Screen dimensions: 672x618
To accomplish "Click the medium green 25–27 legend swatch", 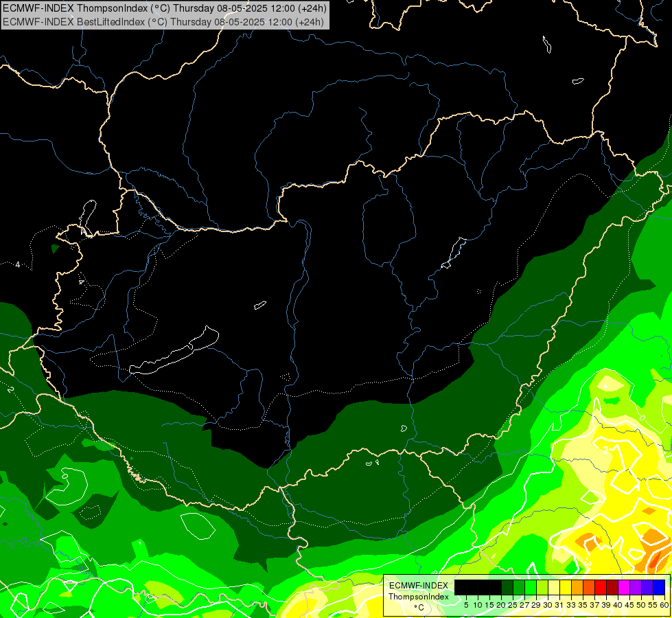I will click(x=519, y=588).
